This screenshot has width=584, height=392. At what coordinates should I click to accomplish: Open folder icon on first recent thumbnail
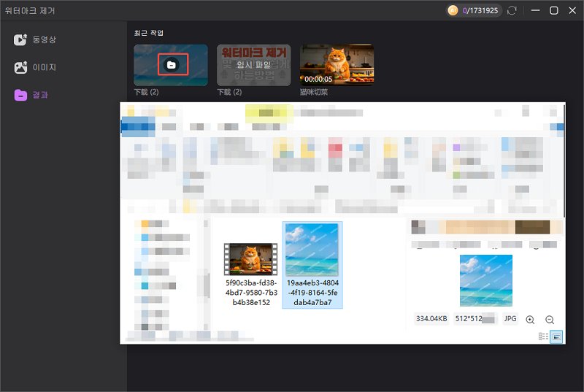point(171,65)
